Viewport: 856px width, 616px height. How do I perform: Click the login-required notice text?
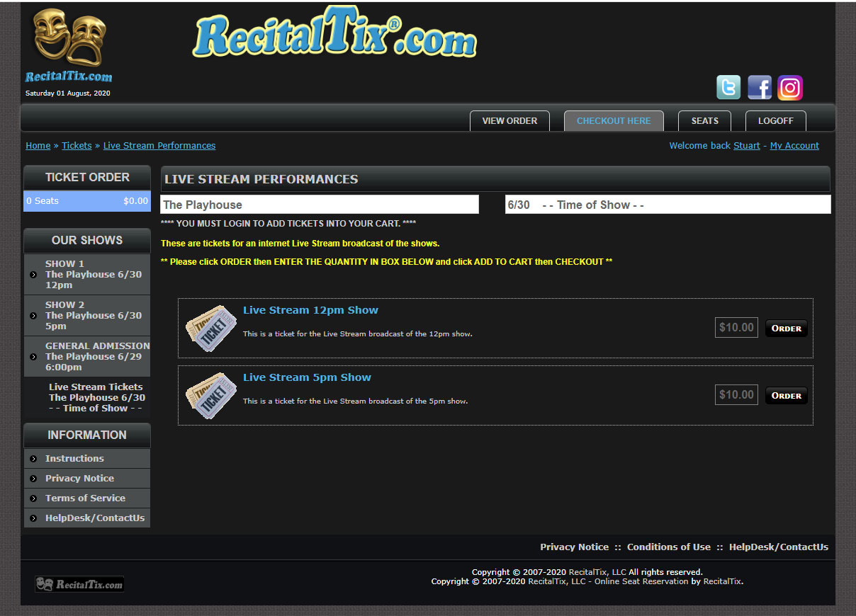(288, 224)
